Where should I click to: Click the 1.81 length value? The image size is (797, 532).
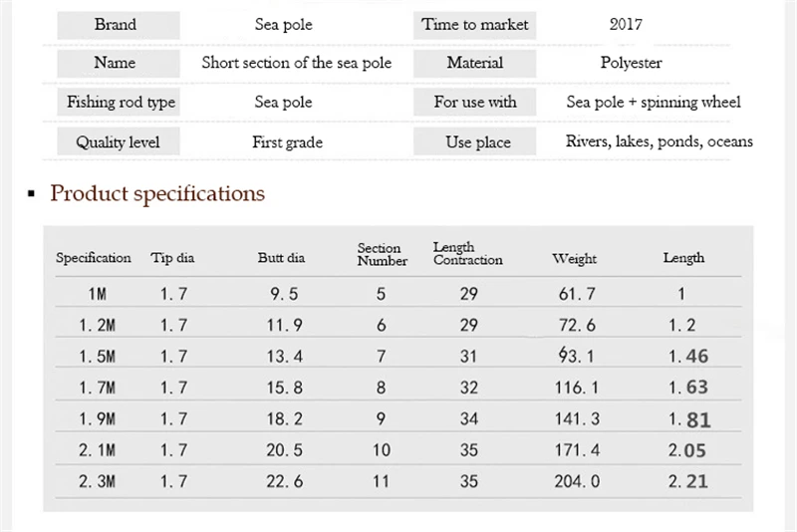(689, 419)
